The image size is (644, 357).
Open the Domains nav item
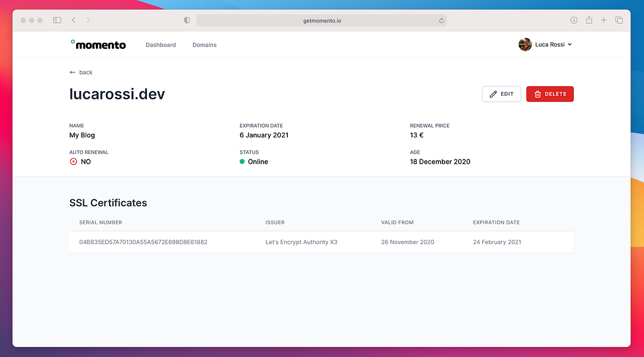point(205,45)
